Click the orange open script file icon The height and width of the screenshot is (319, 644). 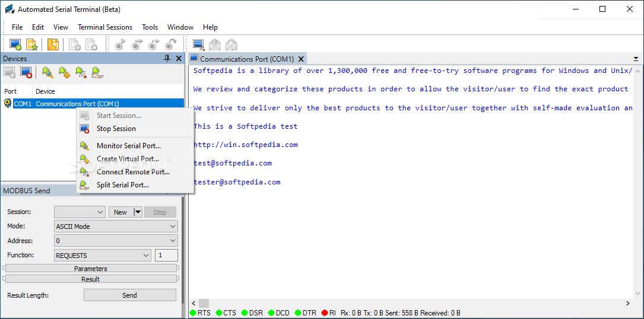(x=53, y=44)
